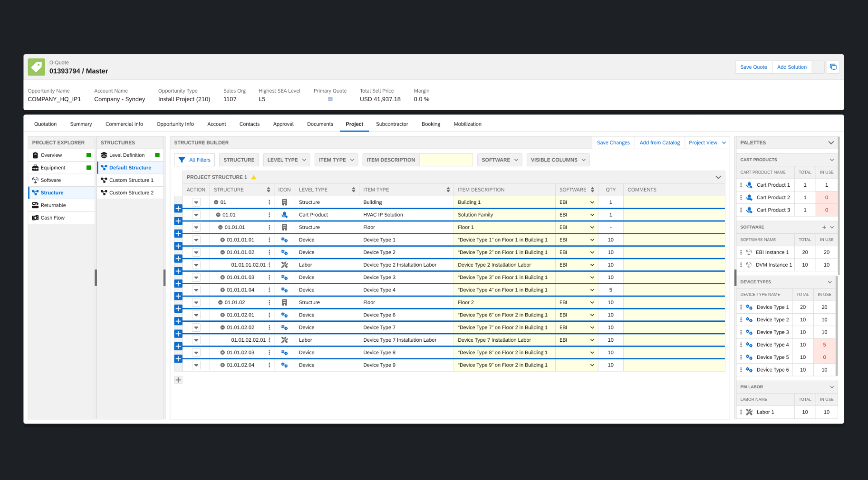Click the Custom Structure 1 icon
The width and height of the screenshot is (868, 480).
point(104,180)
